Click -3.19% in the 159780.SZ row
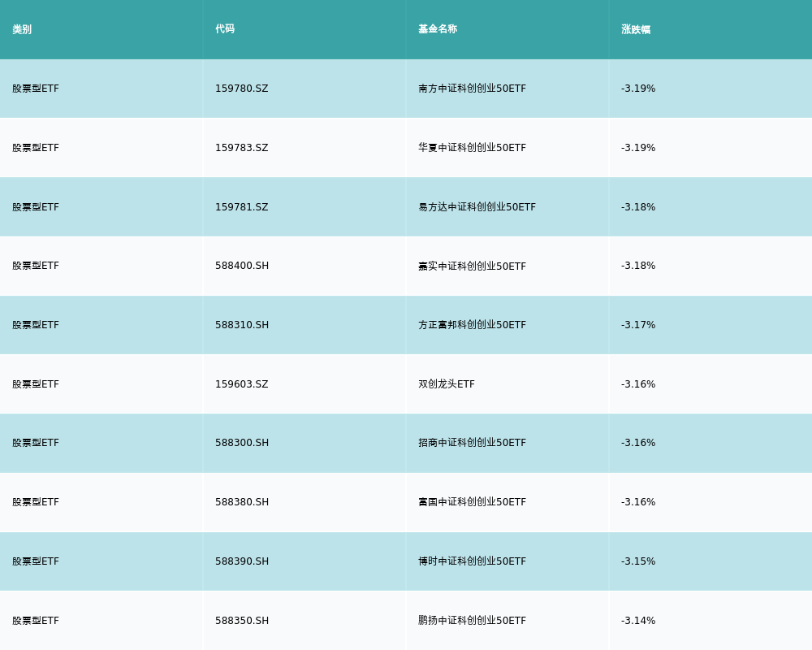The width and height of the screenshot is (812, 650). 638,89
